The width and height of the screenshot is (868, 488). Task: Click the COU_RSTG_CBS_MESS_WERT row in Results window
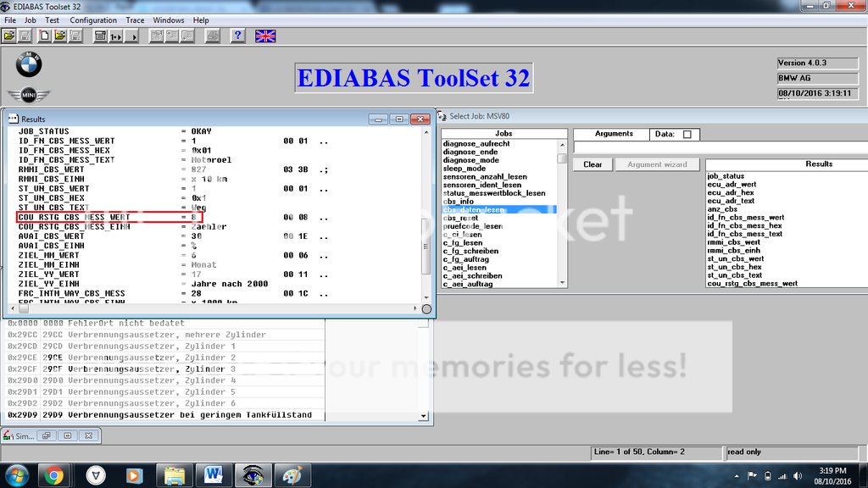(x=109, y=218)
